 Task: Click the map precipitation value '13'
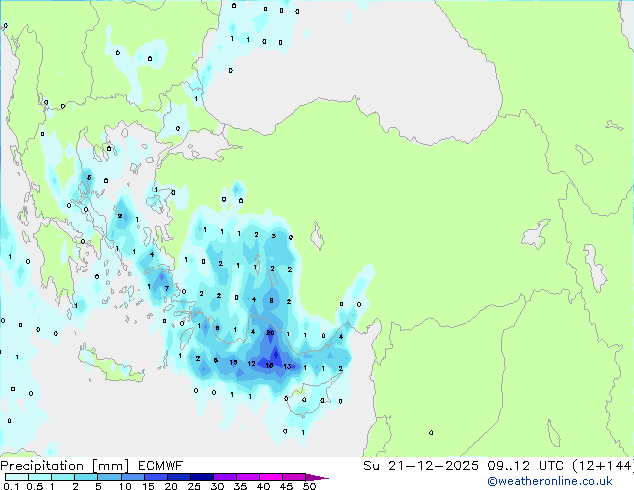click(x=287, y=366)
